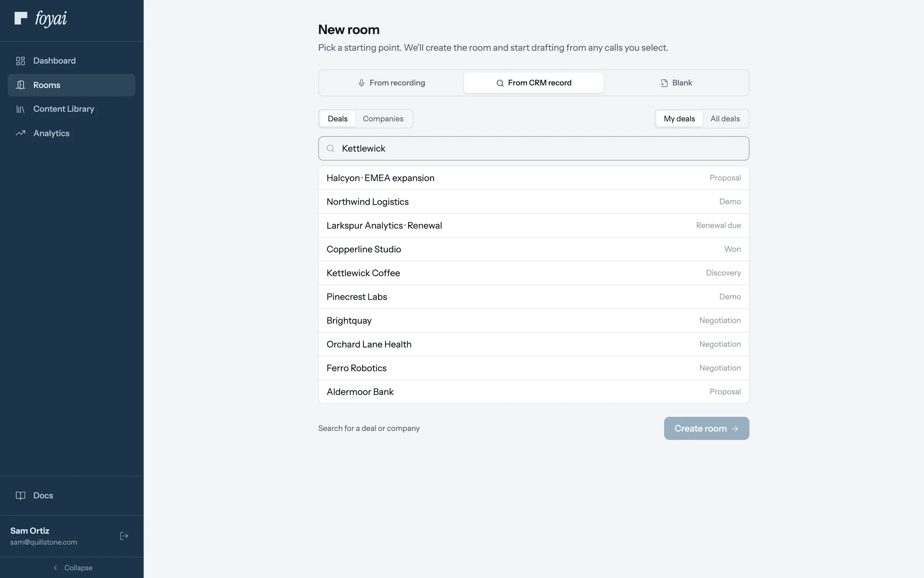Select the From recording tab

pyautogui.click(x=392, y=83)
